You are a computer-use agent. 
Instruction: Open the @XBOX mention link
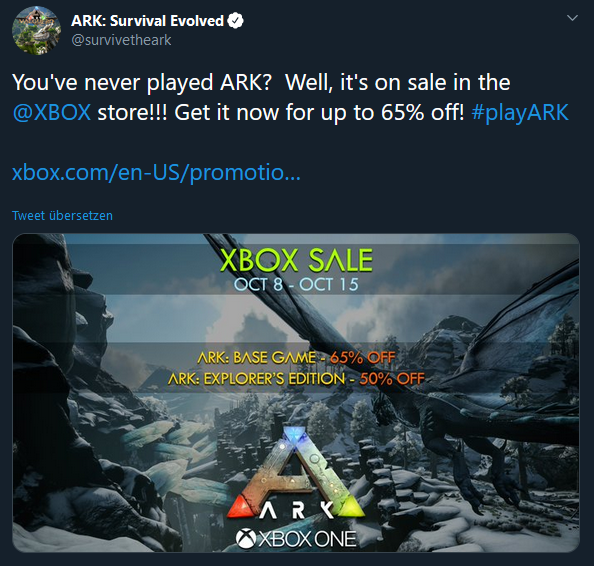(x=52, y=113)
